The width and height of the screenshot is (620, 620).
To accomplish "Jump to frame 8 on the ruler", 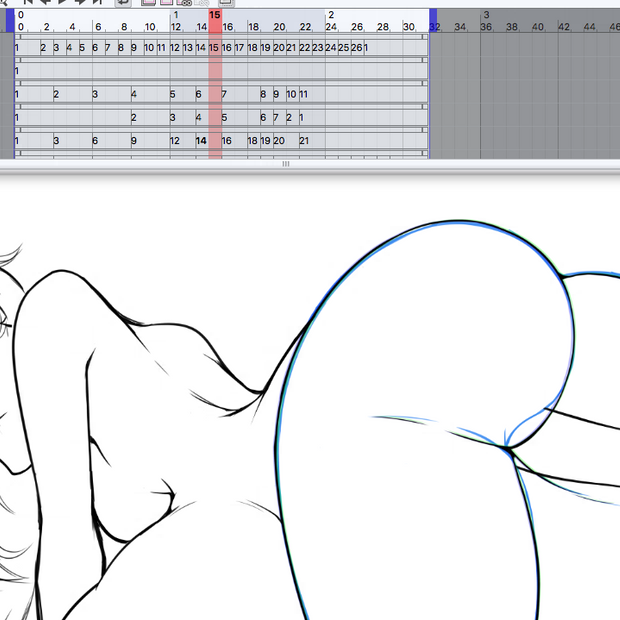I will (x=124, y=27).
